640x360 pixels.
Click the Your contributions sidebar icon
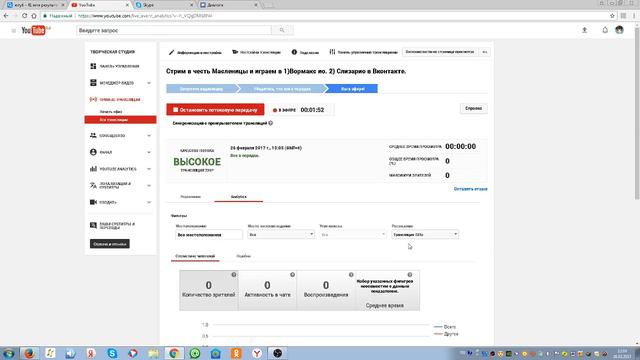tap(93, 225)
